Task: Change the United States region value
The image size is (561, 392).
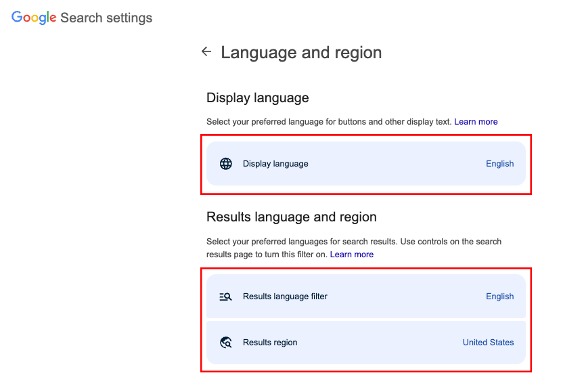Action: tap(488, 343)
